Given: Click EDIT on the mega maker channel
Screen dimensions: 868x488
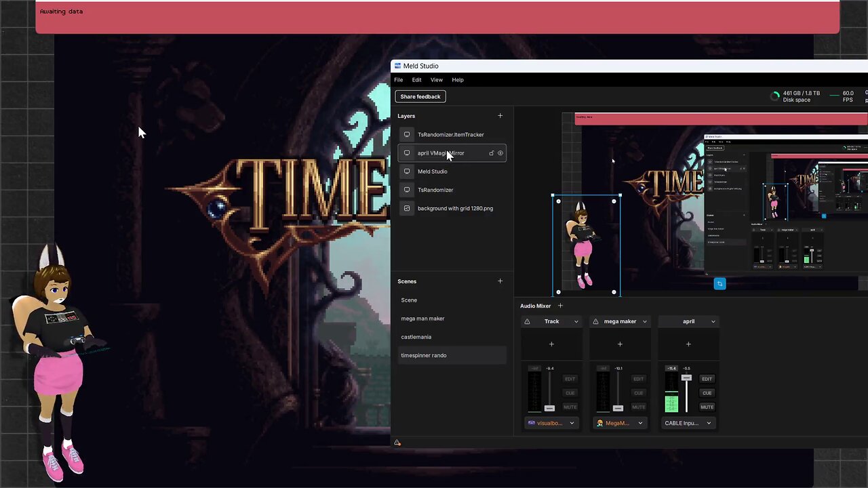Looking at the screenshot, I should 638,379.
